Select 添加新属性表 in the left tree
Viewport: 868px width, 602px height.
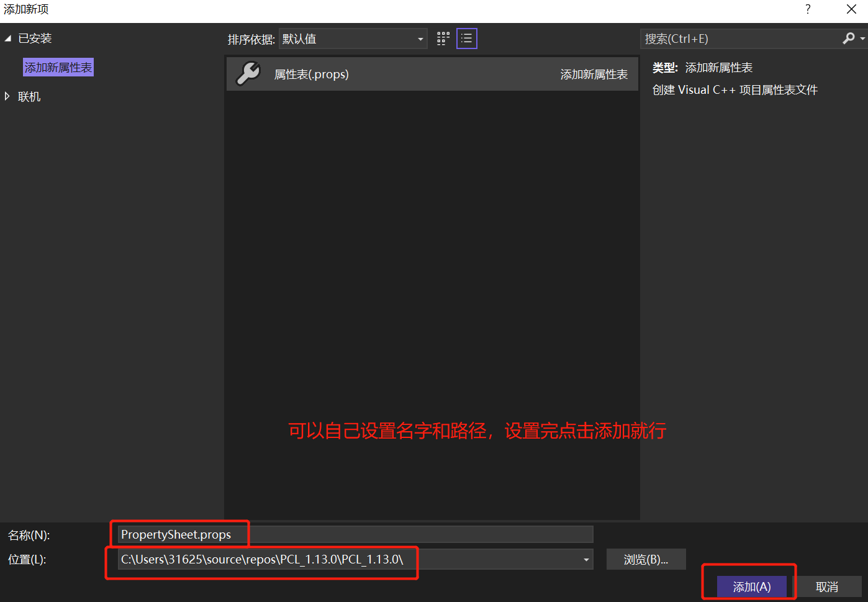[58, 67]
